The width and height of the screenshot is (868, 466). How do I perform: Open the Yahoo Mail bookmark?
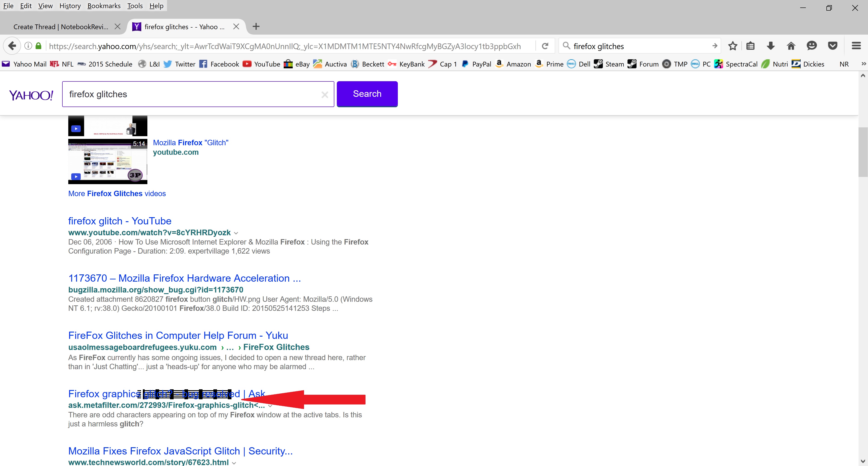(24, 64)
